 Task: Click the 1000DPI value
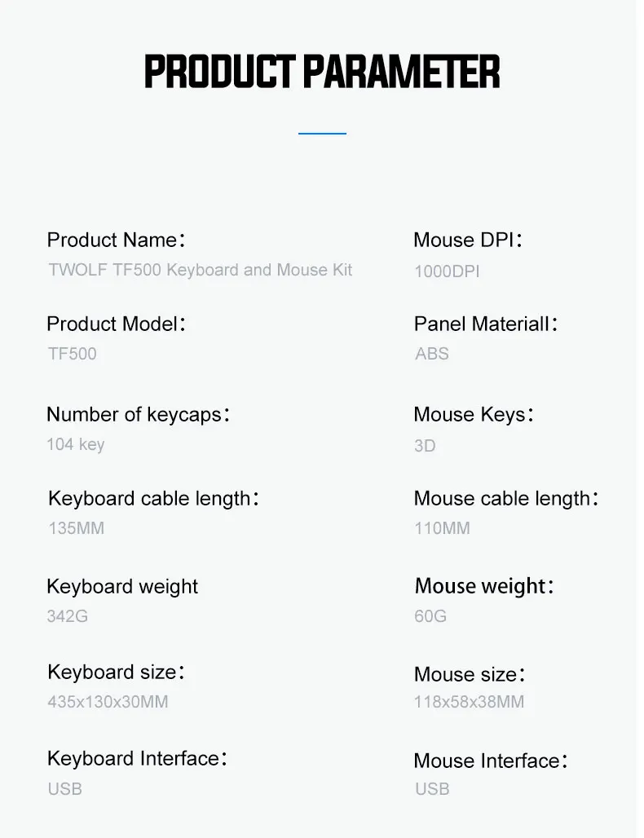447,271
